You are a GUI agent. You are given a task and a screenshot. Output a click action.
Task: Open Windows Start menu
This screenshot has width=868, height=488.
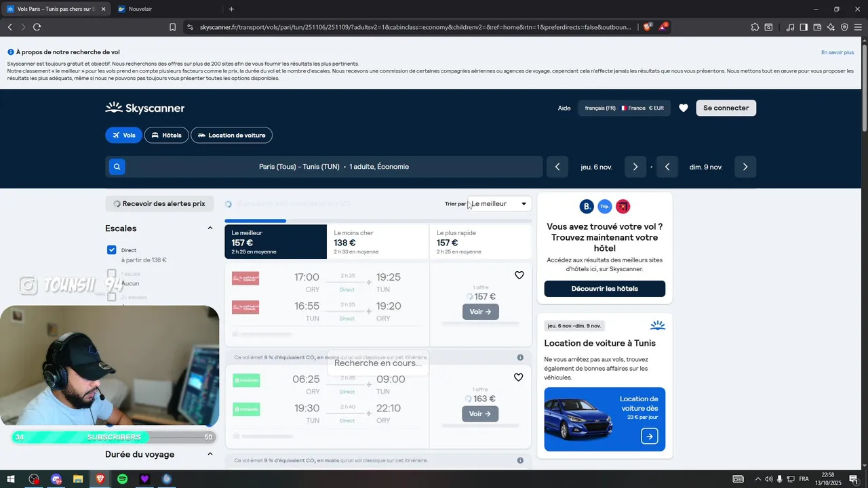(x=11, y=479)
